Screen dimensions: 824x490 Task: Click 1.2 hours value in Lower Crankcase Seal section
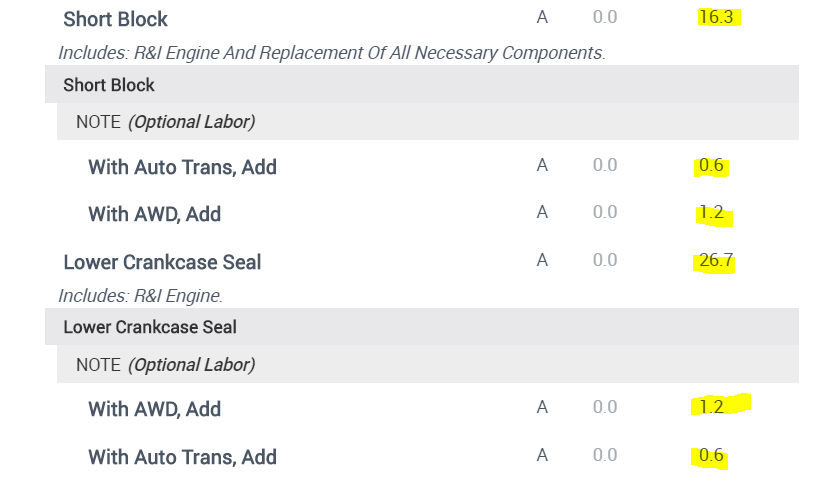coord(711,407)
